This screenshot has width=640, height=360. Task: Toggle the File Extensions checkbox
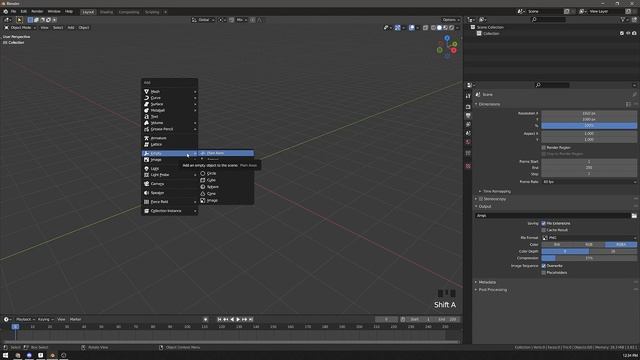coord(543,223)
